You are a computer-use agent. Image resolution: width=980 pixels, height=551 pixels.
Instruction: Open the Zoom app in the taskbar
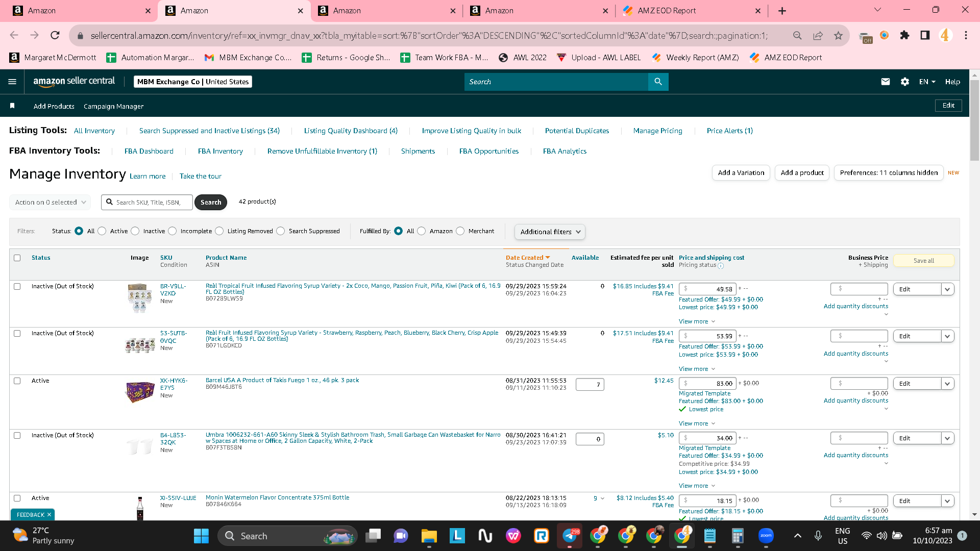pyautogui.click(x=766, y=536)
